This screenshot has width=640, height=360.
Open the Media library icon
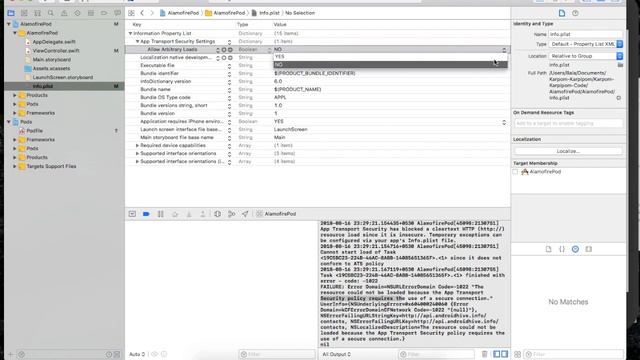coord(589,249)
